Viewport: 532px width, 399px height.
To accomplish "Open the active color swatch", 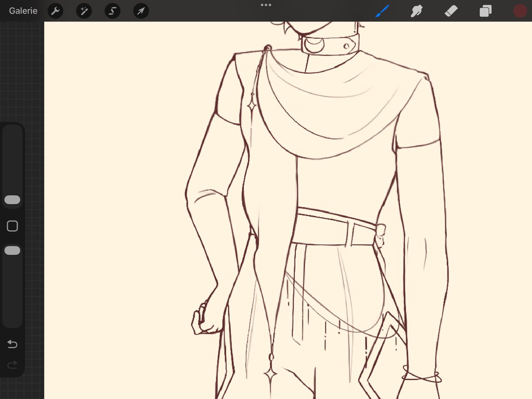I will (x=520, y=11).
